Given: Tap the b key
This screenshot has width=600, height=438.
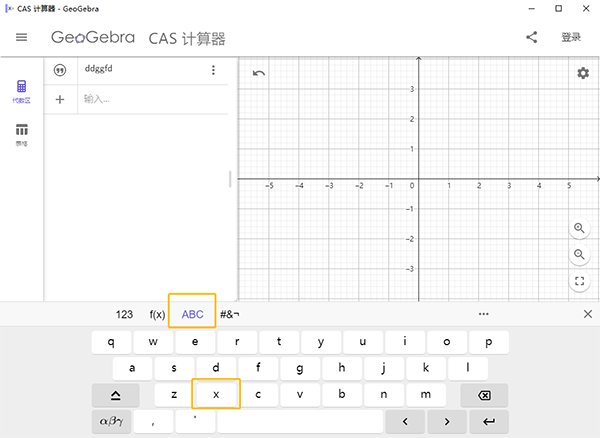Looking at the screenshot, I should 342,395.
